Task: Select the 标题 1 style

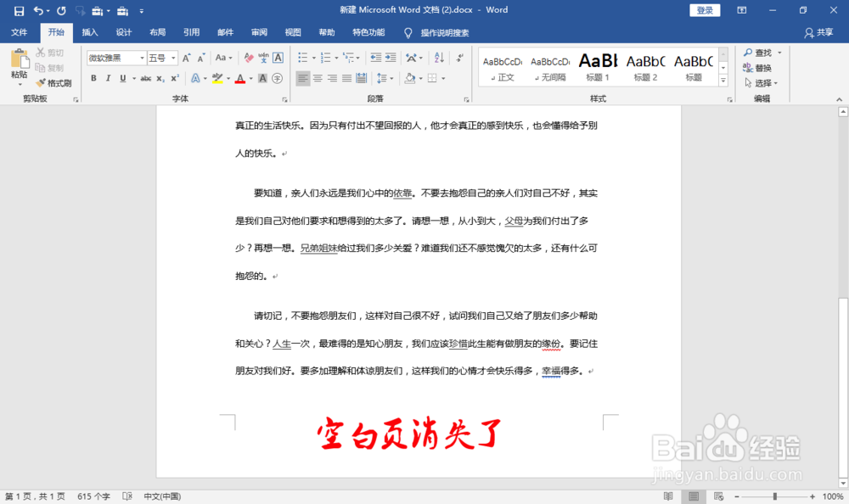Action: point(598,66)
